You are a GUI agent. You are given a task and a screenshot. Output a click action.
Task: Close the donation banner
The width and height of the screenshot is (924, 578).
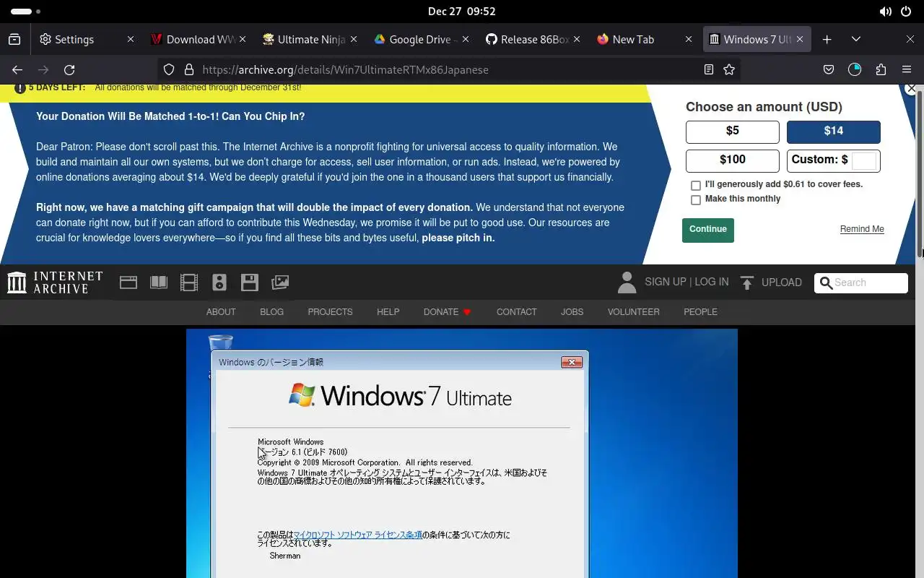[x=911, y=89]
